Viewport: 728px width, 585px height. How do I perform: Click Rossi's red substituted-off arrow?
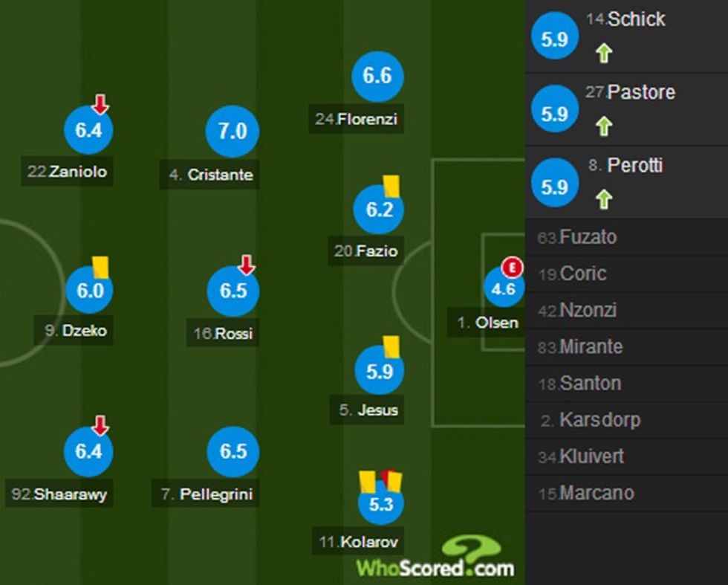point(247,265)
